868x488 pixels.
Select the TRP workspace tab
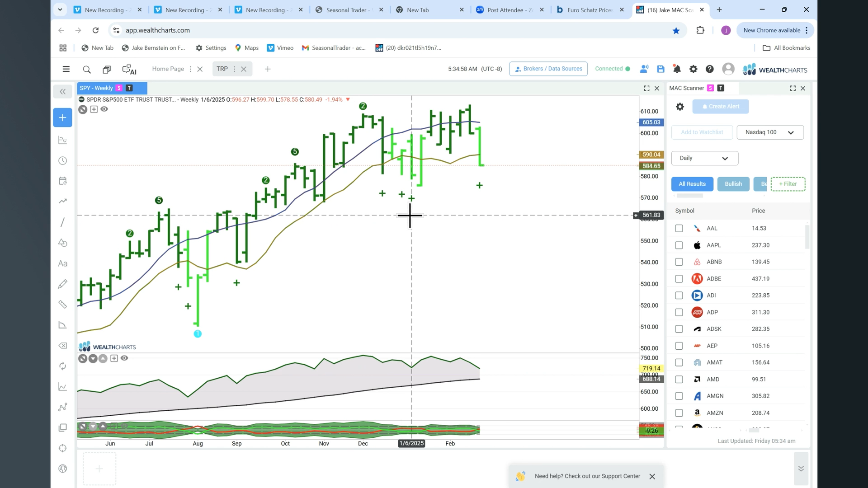(222, 69)
